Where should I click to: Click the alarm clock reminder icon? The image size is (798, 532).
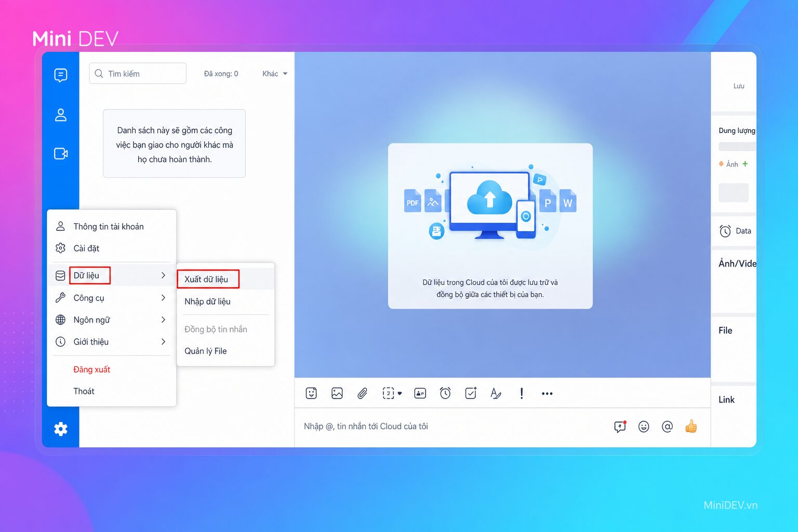(x=445, y=393)
